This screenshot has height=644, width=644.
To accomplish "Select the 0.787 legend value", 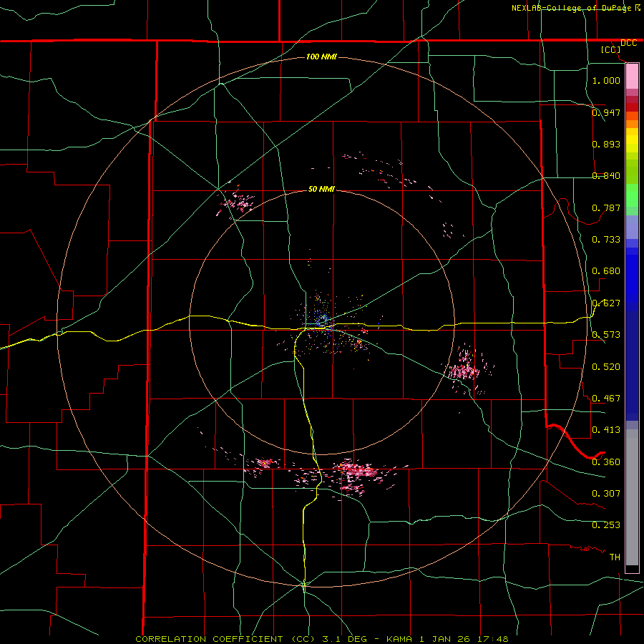I will click(x=606, y=208).
